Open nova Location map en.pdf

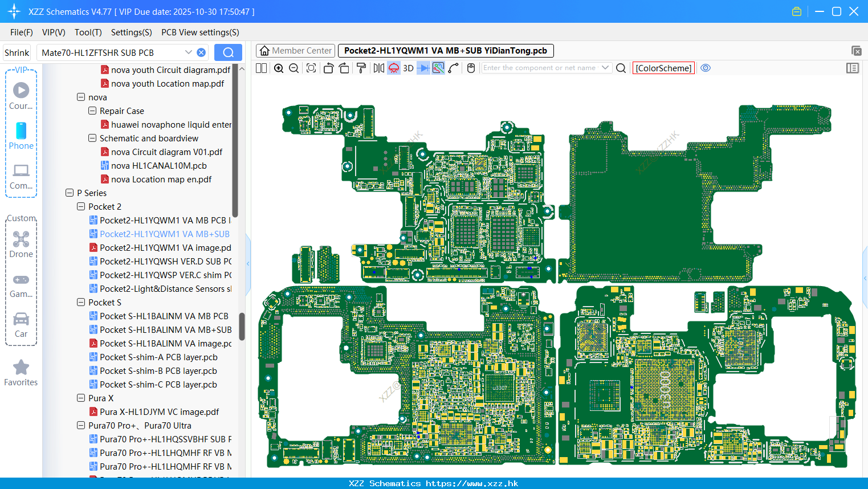[156, 180]
